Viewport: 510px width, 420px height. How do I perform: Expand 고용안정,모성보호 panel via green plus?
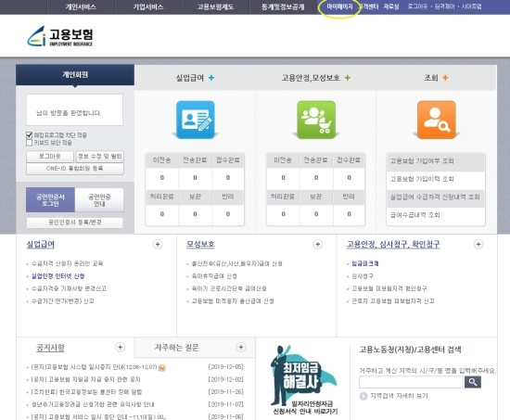click(x=348, y=78)
